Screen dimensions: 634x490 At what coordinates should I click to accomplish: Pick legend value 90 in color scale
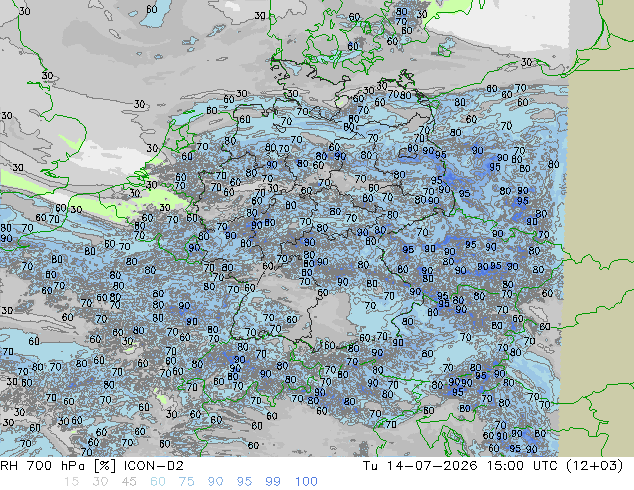pyautogui.click(x=215, y=482)
